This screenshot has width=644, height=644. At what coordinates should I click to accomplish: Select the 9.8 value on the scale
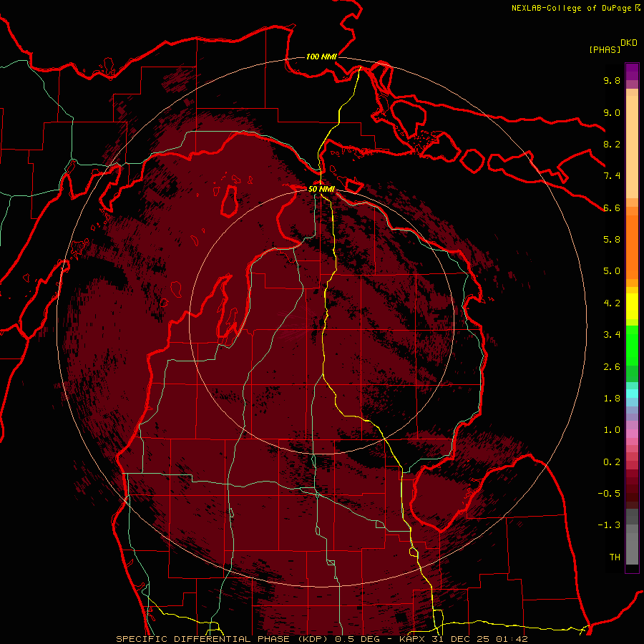612,80
